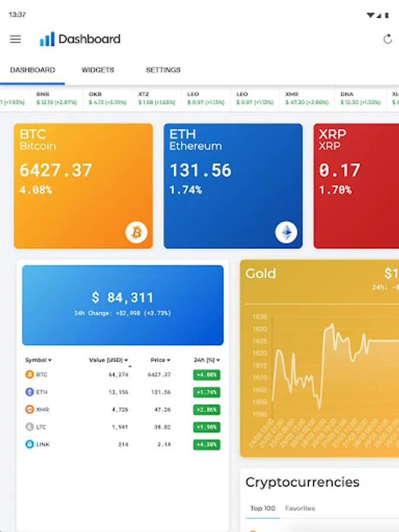The width and height of the screenshot is (399, 532).
Task: Sort portfolio by 24h (%) column
Action: [207, 360]
